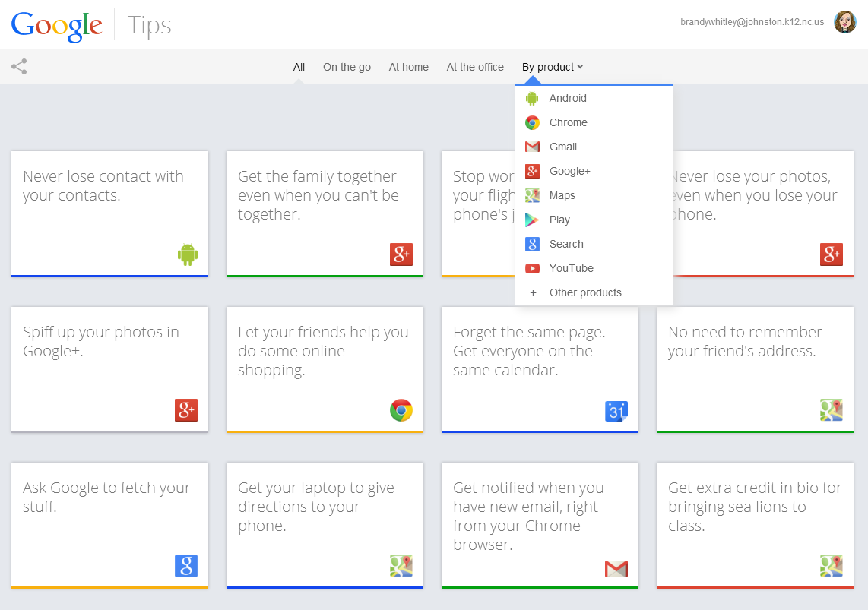The image size is (868, 610).
Task: Click the account email brandywhitley@johnston.k12.nc.us
Action: (x=752, y=22)
